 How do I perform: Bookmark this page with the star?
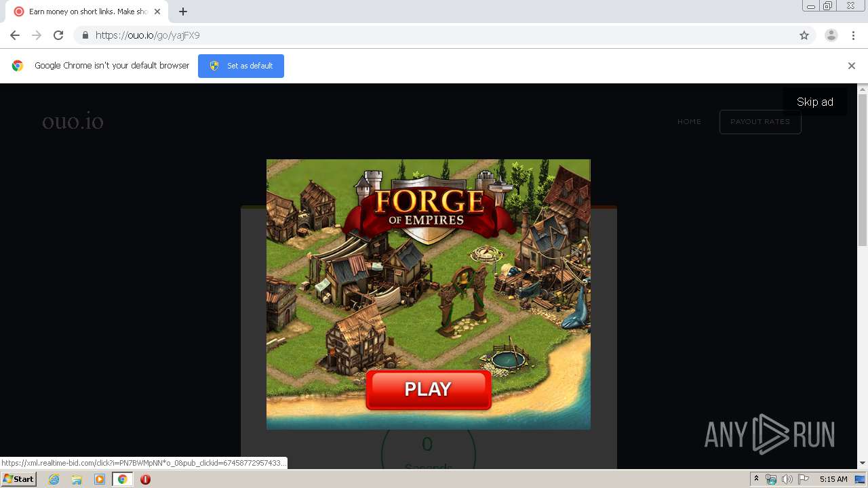pos(804,35)
